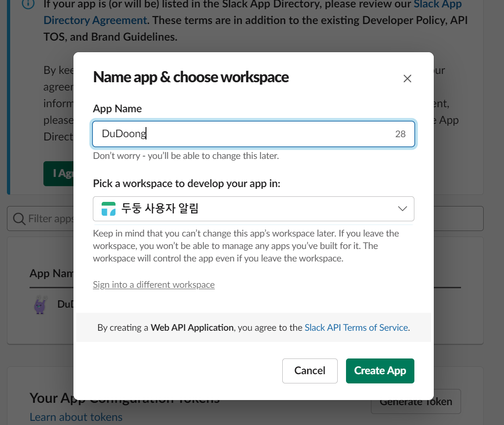The width and height of the screenshot is (504, 425).
Task: Click 'Don't worry' helper text
Action: pyautogui.click(x=186, y=156)
